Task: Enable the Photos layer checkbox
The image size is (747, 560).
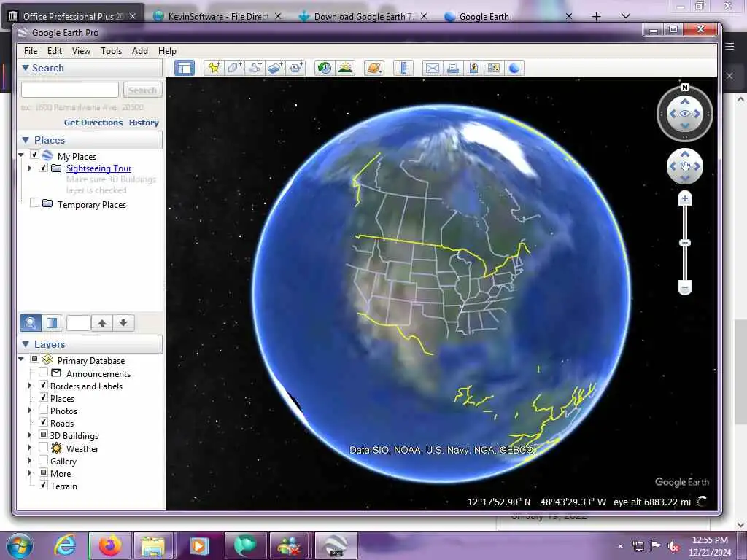Action: point(43,410)
